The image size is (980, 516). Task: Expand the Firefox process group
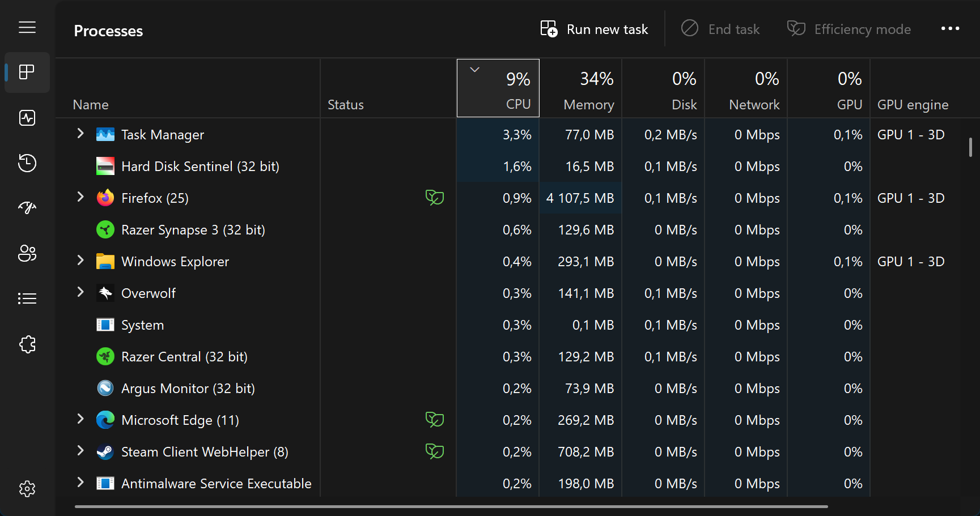tap(80, 197)
